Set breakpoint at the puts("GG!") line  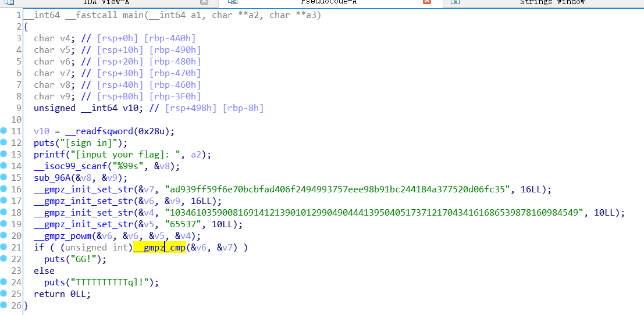point(3,259)
